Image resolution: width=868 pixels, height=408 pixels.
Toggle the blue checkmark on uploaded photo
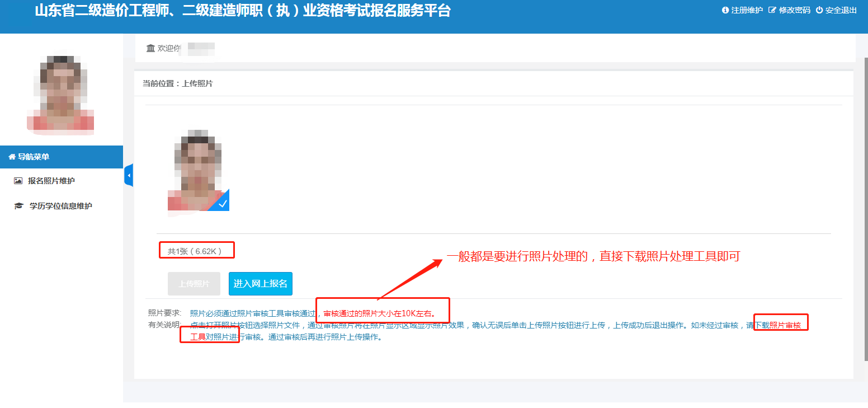tap(222, 204)
